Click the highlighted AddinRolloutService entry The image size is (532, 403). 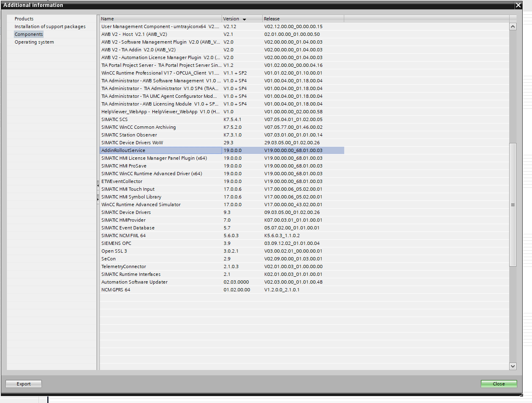click(x=222, y=150)
